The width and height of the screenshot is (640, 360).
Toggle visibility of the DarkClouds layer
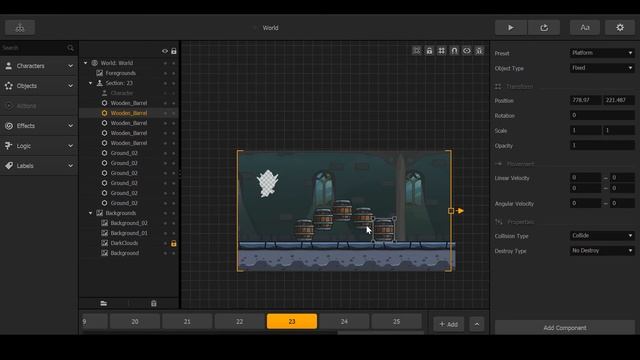[165, 243]
